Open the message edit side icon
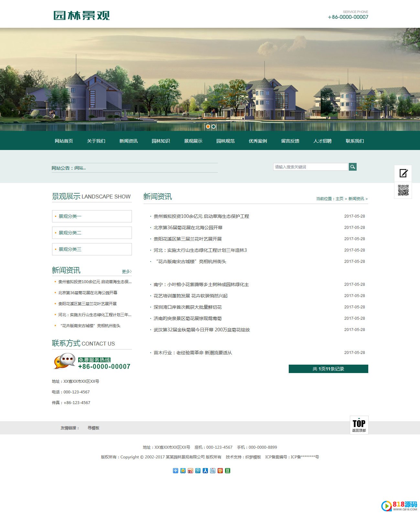 pos(403,173)
